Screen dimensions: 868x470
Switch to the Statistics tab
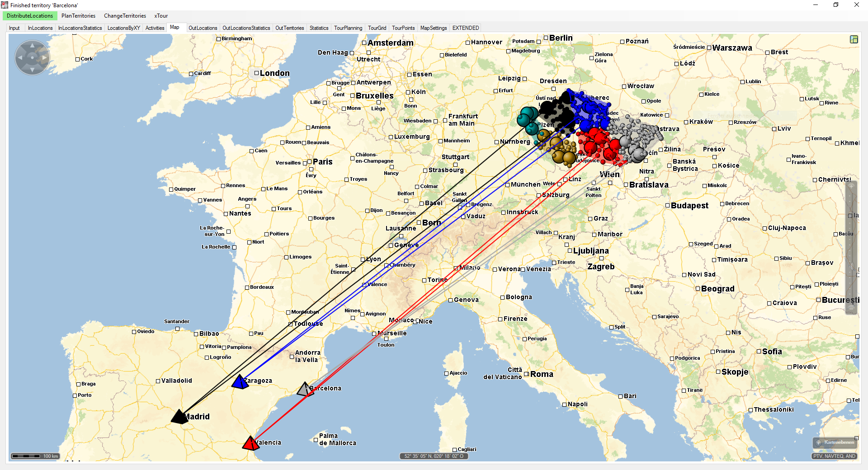click(319, 28)
